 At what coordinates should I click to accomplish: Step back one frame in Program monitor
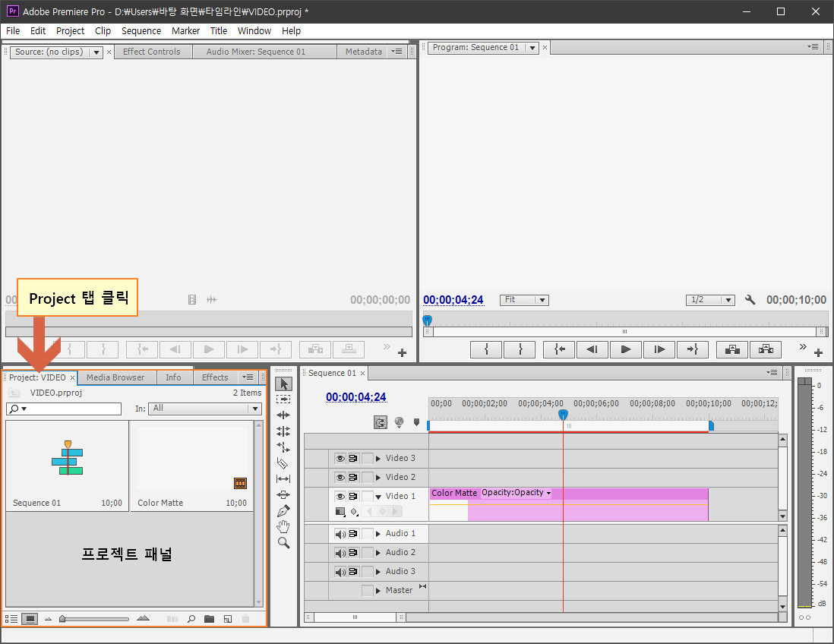592,349
